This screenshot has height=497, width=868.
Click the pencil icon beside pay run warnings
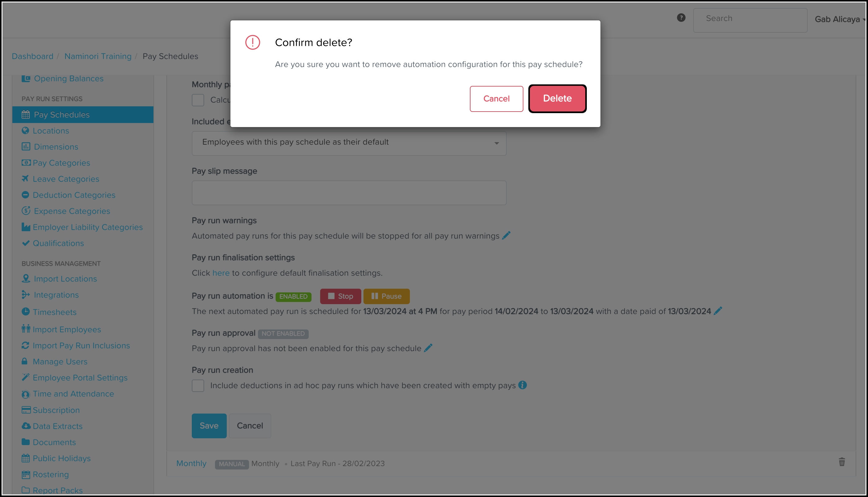(x=506, y=235)
